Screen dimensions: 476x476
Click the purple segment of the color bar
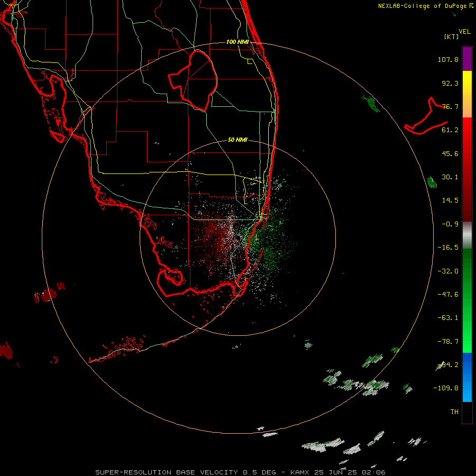click(467, 59)
